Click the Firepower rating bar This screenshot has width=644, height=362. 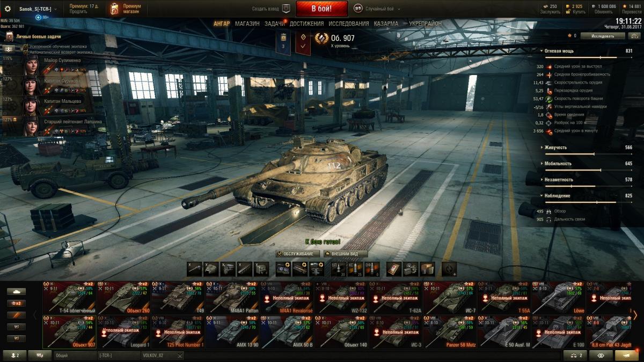tap(588, 57)
